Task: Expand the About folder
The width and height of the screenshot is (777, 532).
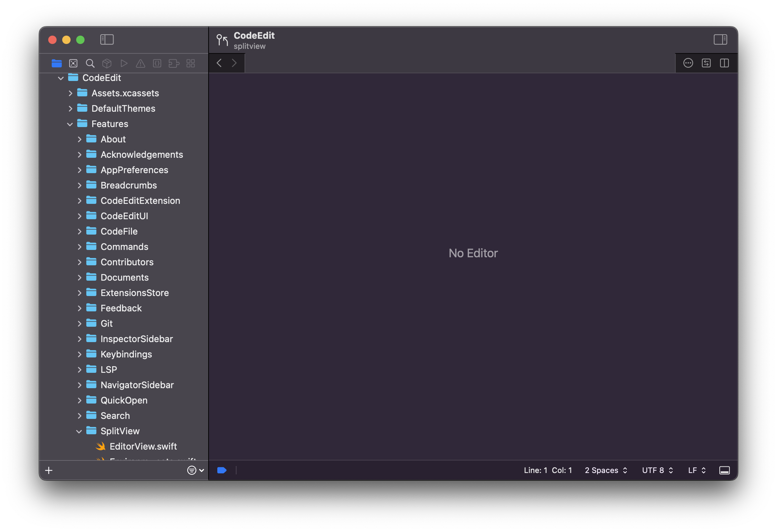Action: [79, 139]
